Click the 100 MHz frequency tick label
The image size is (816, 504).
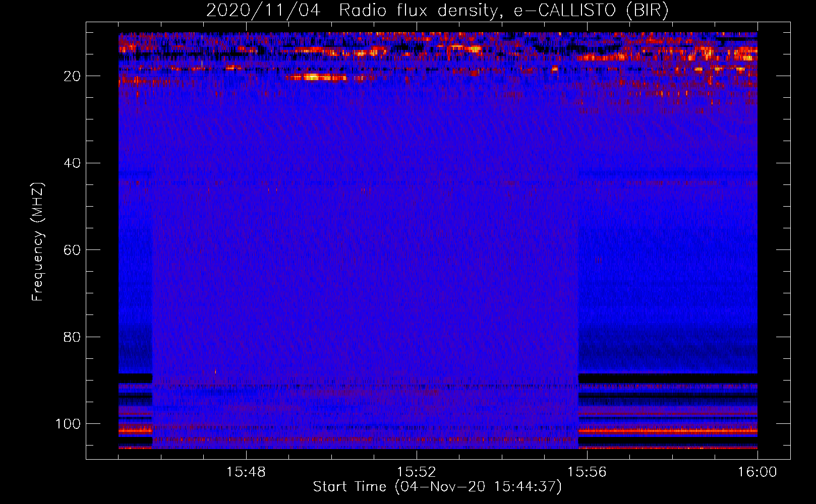(68, 424)
